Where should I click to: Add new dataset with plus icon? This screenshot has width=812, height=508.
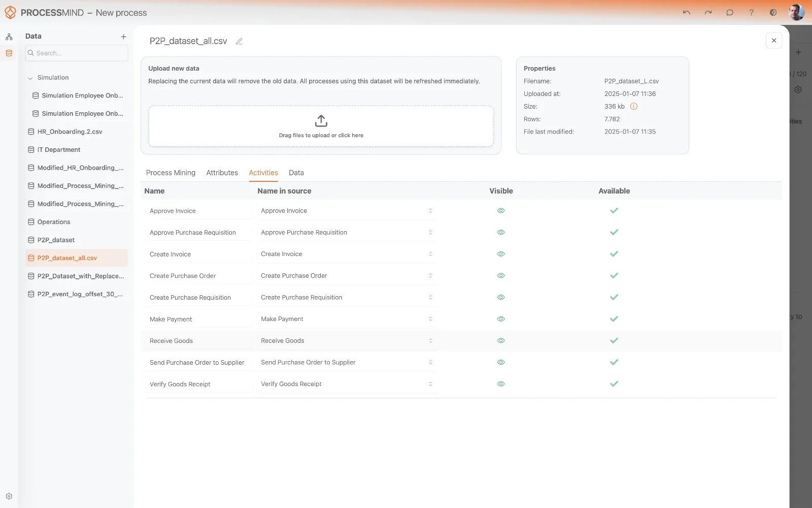[x=123, y=37]
